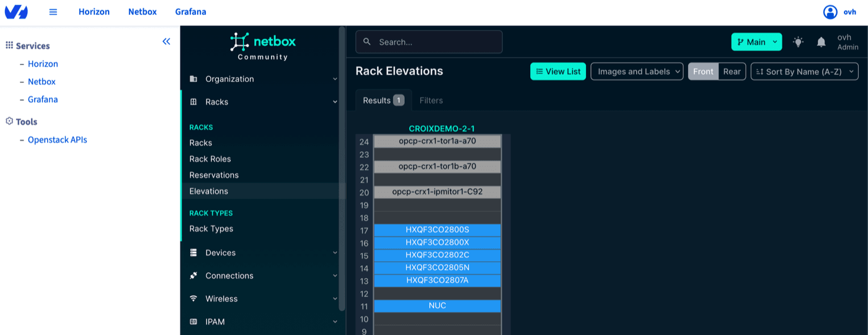The image size is (868, 335).
Task: Select Racks item in the sidebar
Action: (x=201, y=142)
